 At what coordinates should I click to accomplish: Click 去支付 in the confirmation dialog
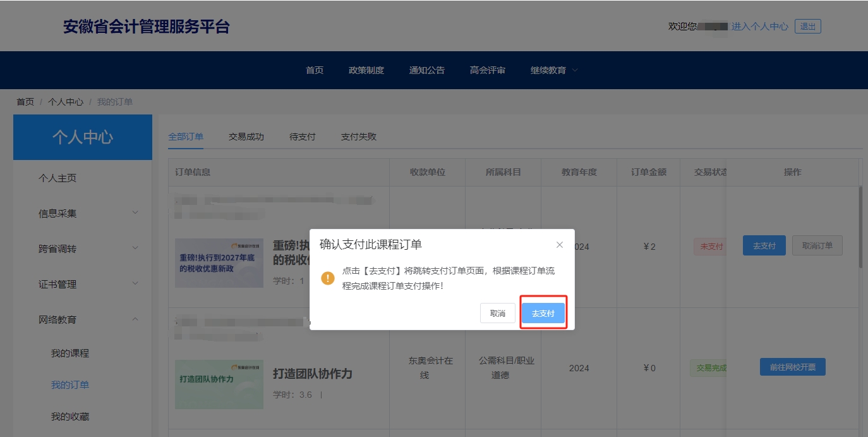pyautogui.click(x=543, y=312)
